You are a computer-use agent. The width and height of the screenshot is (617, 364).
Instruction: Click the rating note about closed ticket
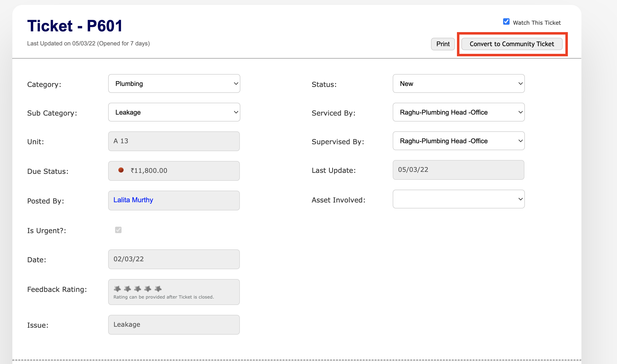164,297
